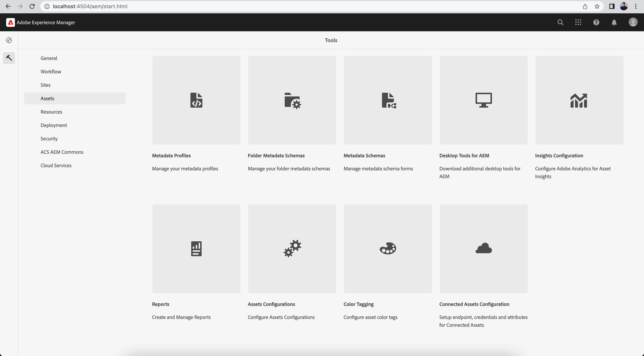The image size is (644, 356).
Task: Click the Color Tagging palette icon
Action: pyautogui.click(x=388, y=249)
